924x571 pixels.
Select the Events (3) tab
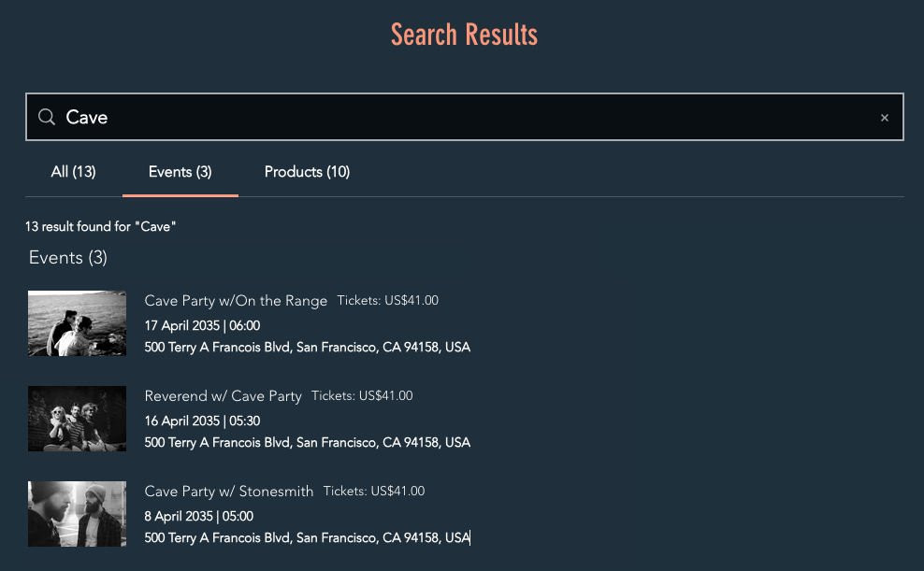[x=180, y=172]
